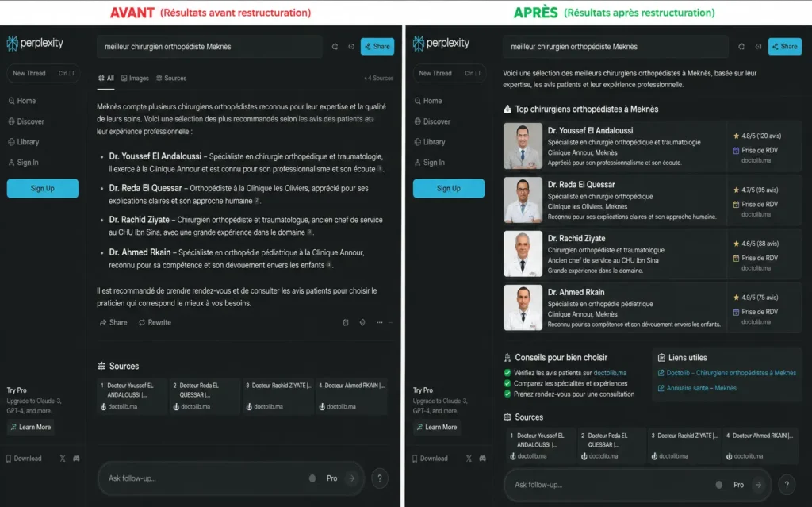
Task: Click Rewrite below the AVANT answer
Action: [x=155, y=322]
